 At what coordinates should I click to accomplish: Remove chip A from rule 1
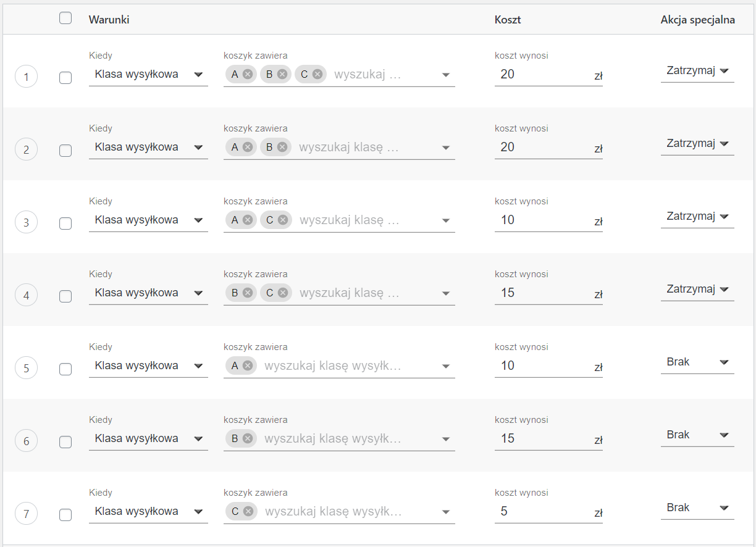248,74
